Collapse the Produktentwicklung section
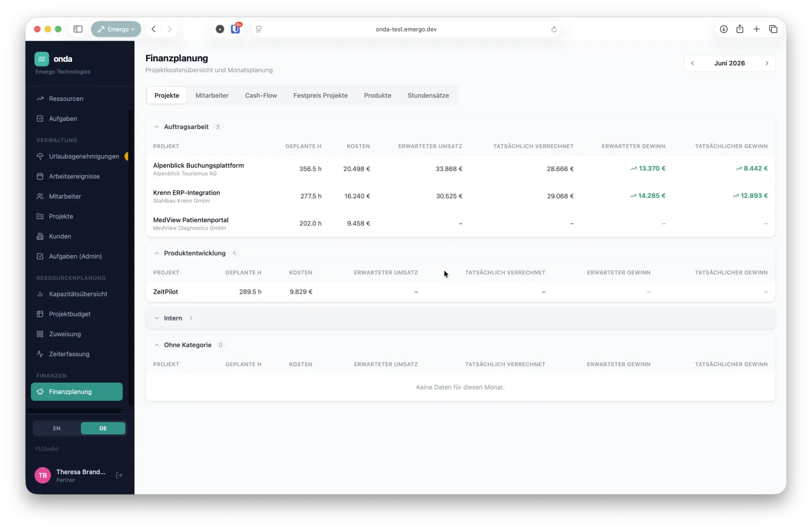Screen dimensions: 812x528 coord(157,254)
